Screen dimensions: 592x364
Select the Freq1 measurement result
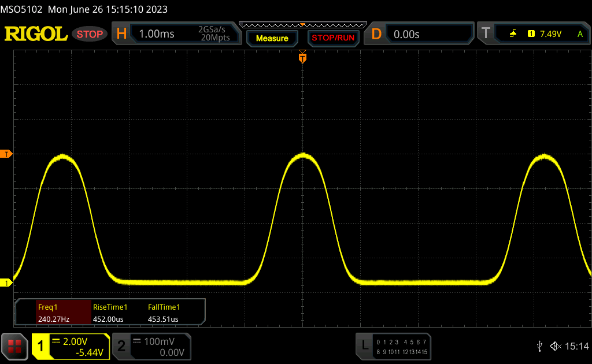53,313
